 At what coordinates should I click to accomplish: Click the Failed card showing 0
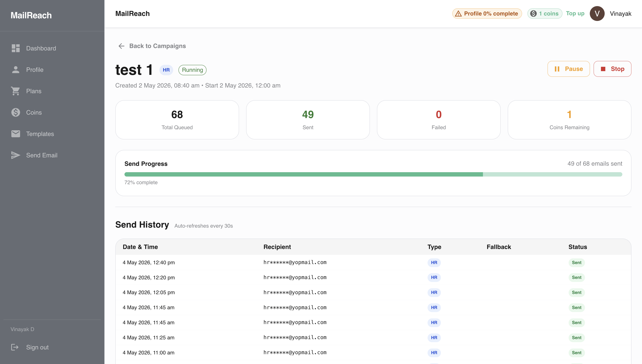pos(439,120)
